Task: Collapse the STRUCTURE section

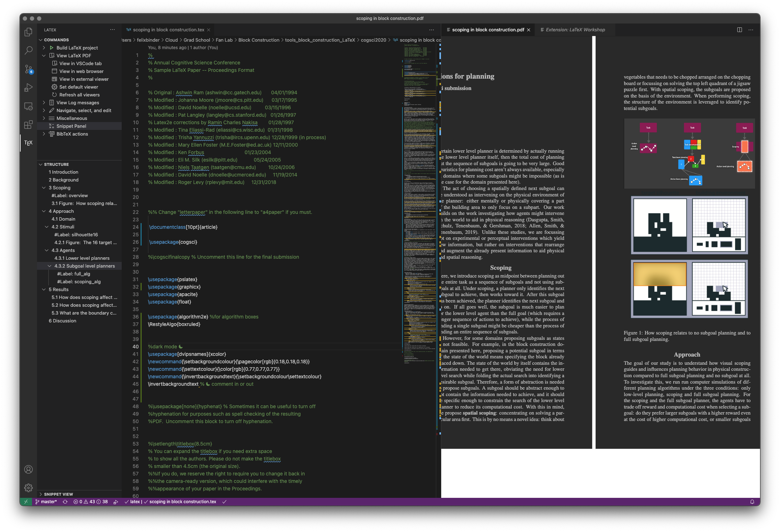Action: 41,164
